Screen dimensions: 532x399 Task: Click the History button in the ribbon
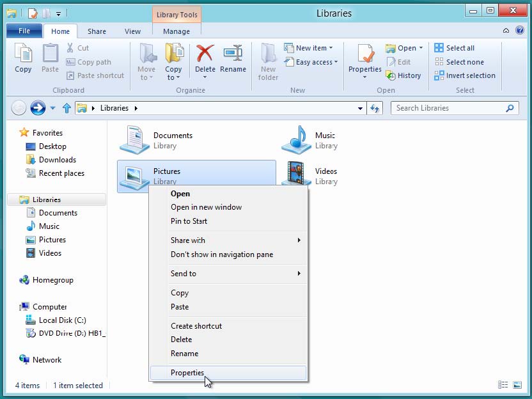(403, 75)
